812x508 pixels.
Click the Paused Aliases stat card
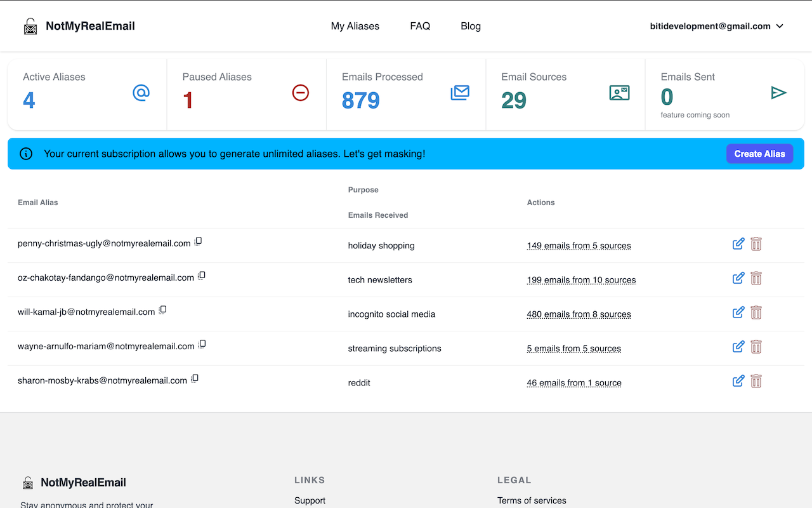click(x=246, y=94)
